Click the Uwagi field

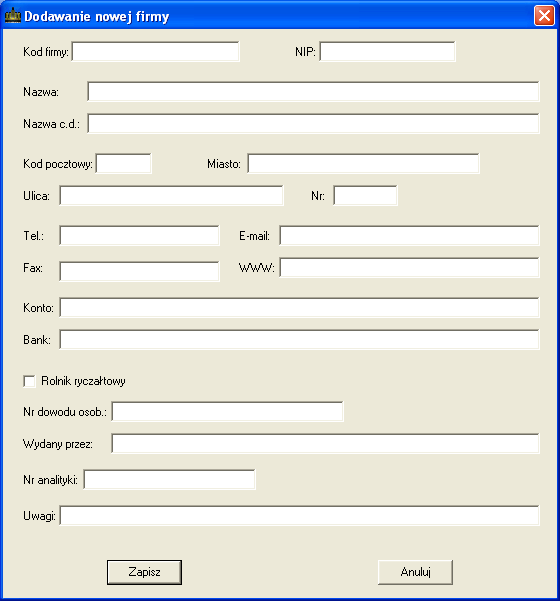tap(299, 516)
